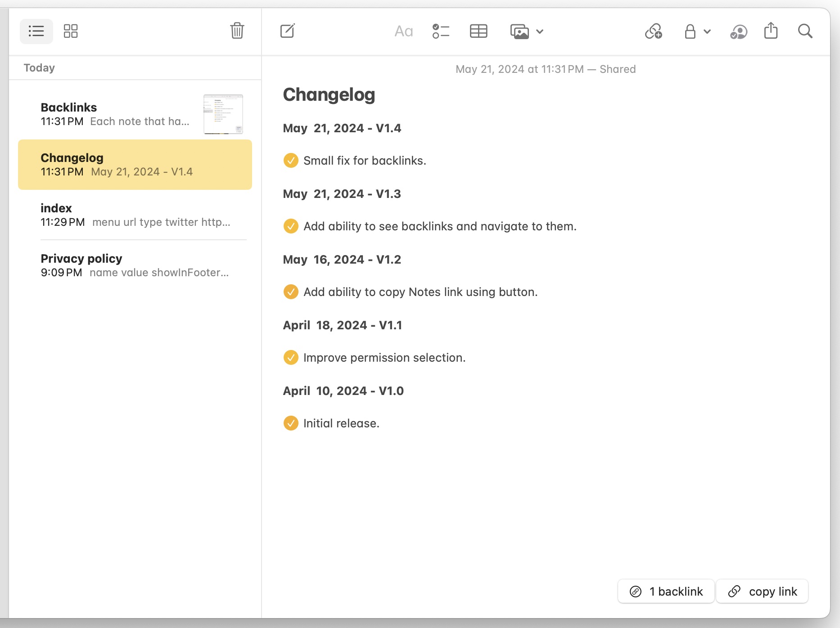
Task: Expand media dropdown chevron
Action: [x=540, y=31]
